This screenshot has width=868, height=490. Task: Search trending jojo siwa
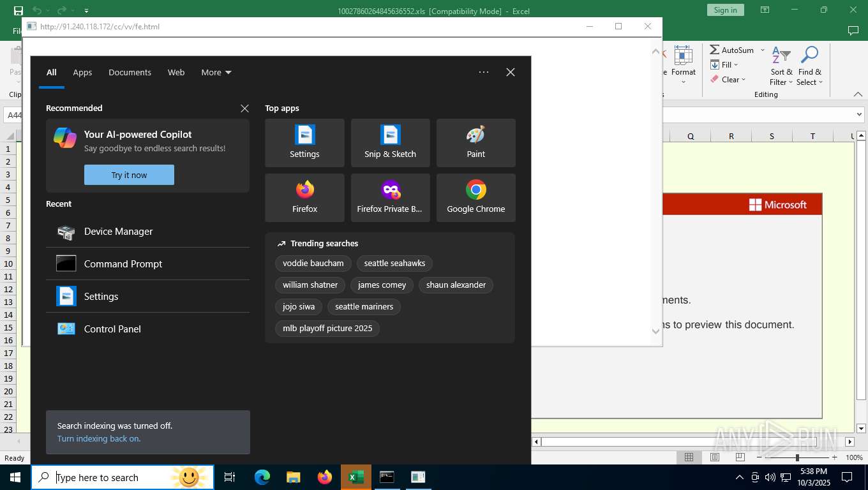[x=299, y=306]
